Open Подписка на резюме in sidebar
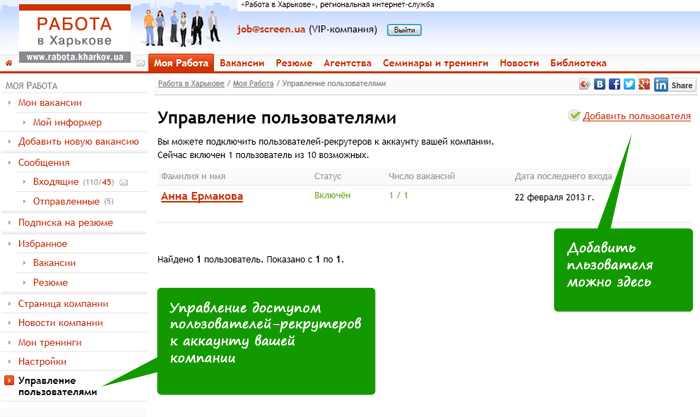700x417 pixels. [65, 222]
